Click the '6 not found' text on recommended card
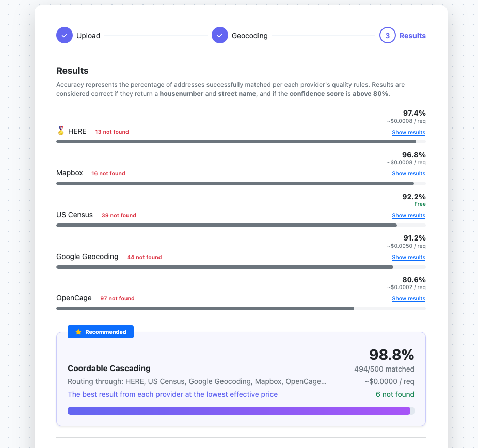 point(395,394)
